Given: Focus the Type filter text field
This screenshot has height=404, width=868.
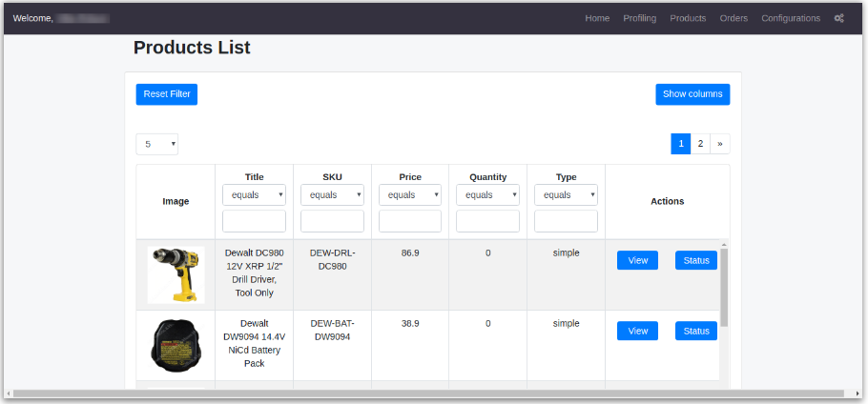Looking at the screenshot, I should point(566,221).
